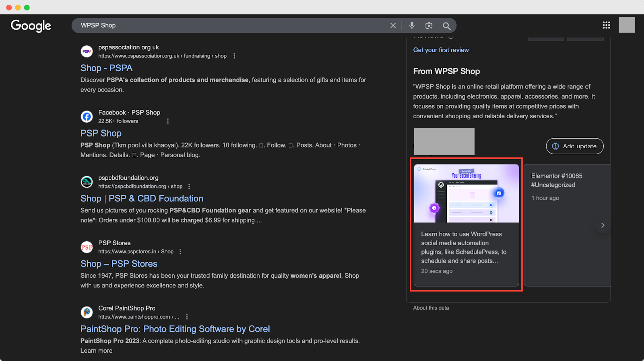Click the From WPSP Shop heading
The width and height of the screenshot is (644, 361).
pos(446,71)
